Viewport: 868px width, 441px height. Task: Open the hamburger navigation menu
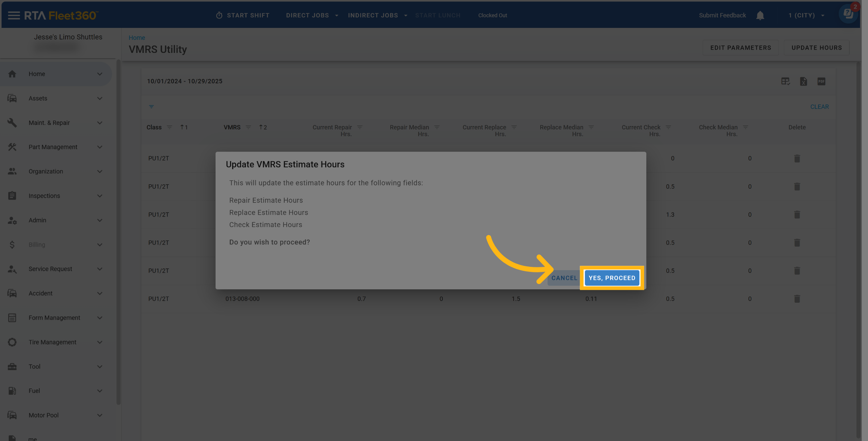point(14,15)
